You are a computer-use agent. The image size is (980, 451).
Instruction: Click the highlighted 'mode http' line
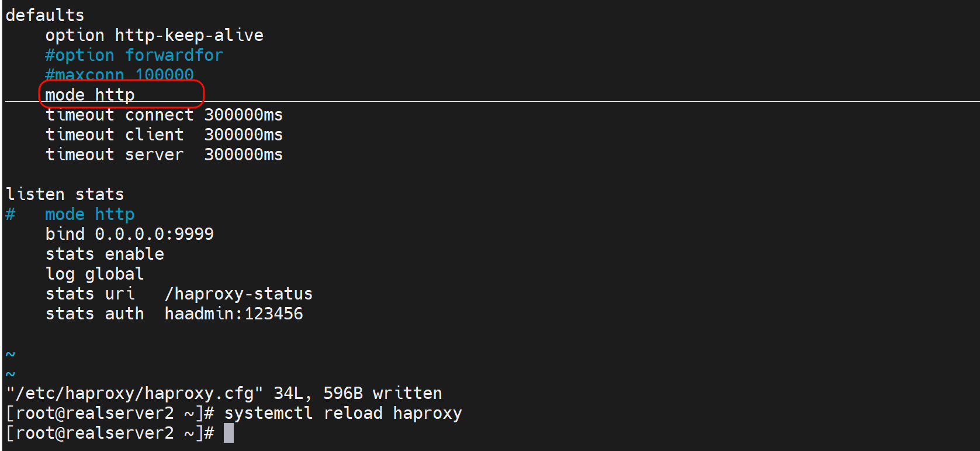point(90,95)
